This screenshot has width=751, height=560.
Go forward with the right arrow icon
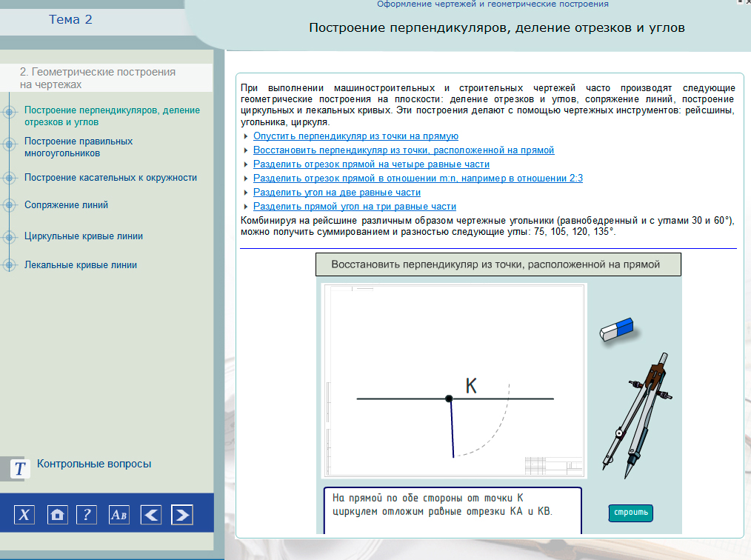[182, 515]
